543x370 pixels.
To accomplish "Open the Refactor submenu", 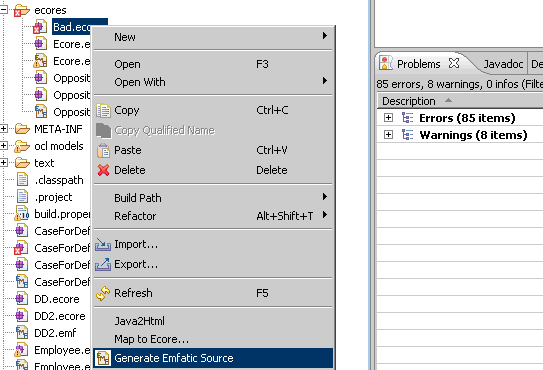I will [x=213, y=216].
